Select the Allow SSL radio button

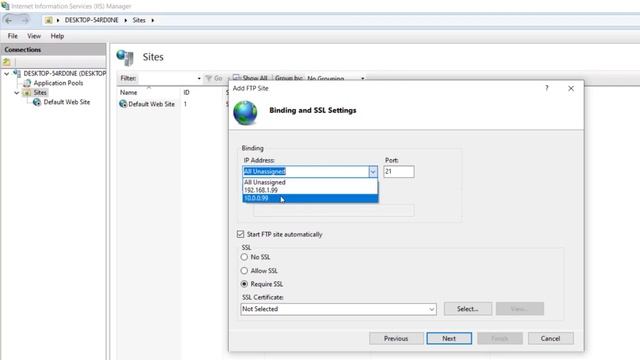tap(244, 271)
